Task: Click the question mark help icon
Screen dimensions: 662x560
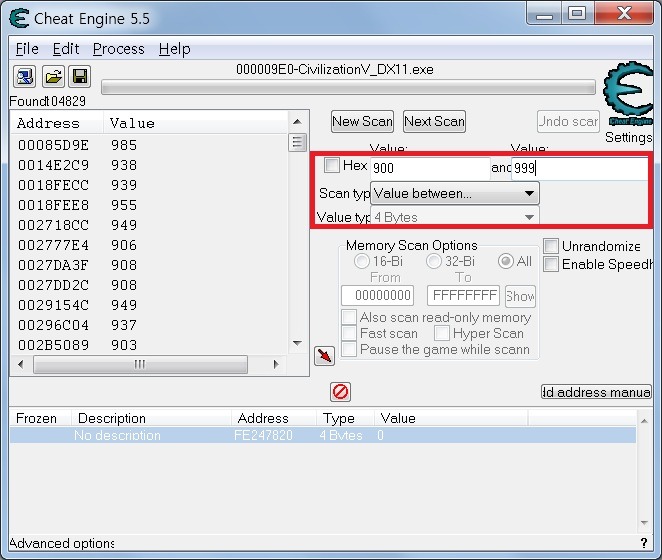Action: [643, 543]
